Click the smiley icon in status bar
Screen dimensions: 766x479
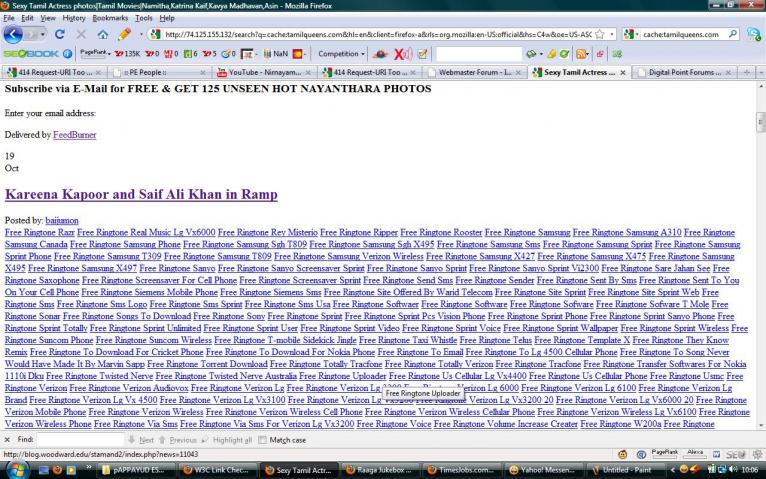[x=622, y=455]
